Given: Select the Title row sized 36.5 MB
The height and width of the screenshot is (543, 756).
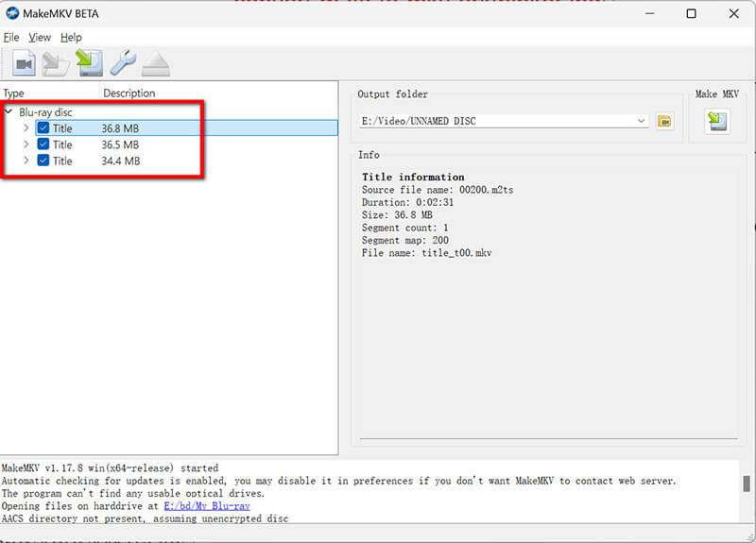Looking at the screenshot, I should pos(185,144).
